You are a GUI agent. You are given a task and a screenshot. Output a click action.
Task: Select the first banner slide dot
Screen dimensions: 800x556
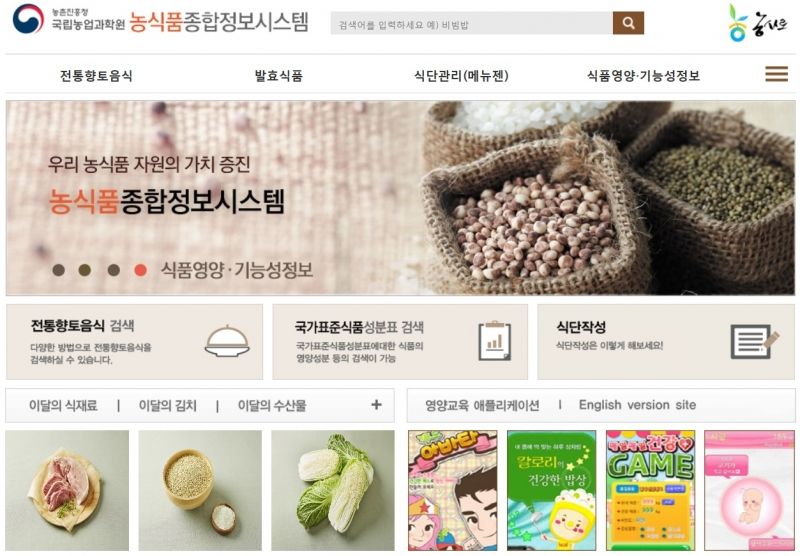click(59, 270)
